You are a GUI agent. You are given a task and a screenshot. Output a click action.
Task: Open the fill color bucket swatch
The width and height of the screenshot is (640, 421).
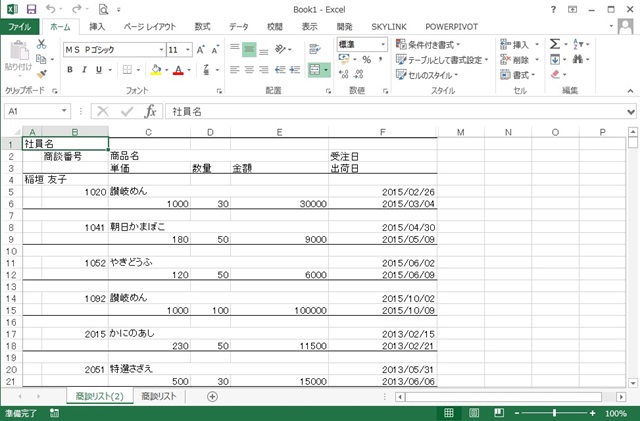[156, 70]
